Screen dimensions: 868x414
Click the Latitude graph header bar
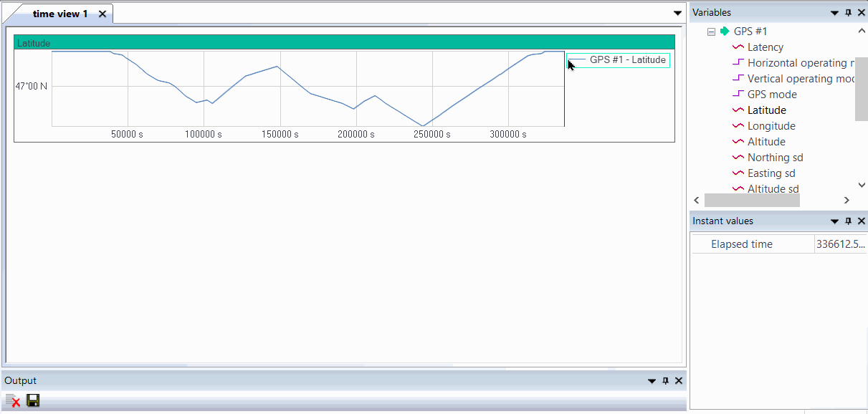tap(344, 43)
